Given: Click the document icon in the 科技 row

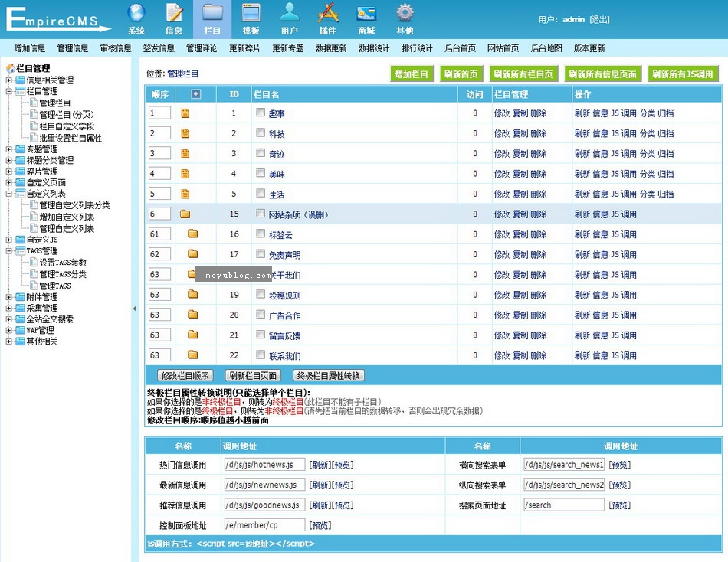Looking at the screenshot, I should 185,134.
